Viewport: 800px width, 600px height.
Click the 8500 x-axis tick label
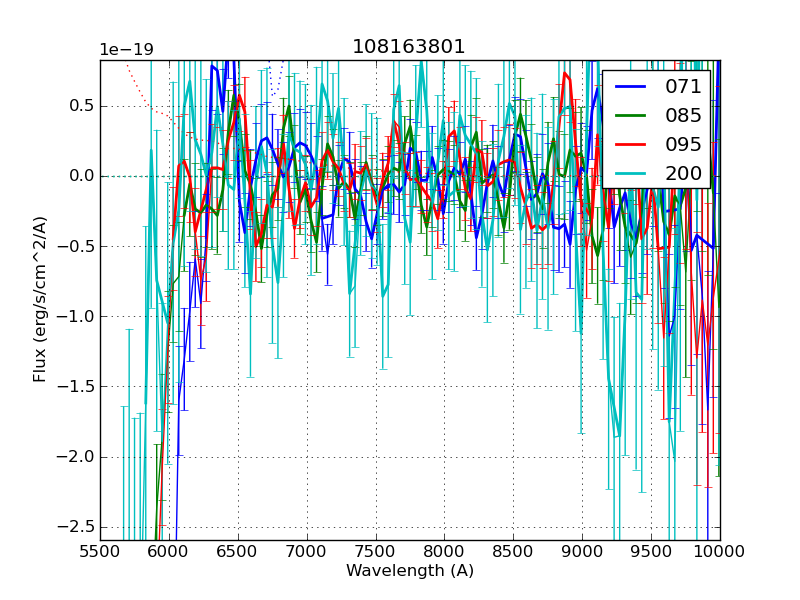click(513, 552)
